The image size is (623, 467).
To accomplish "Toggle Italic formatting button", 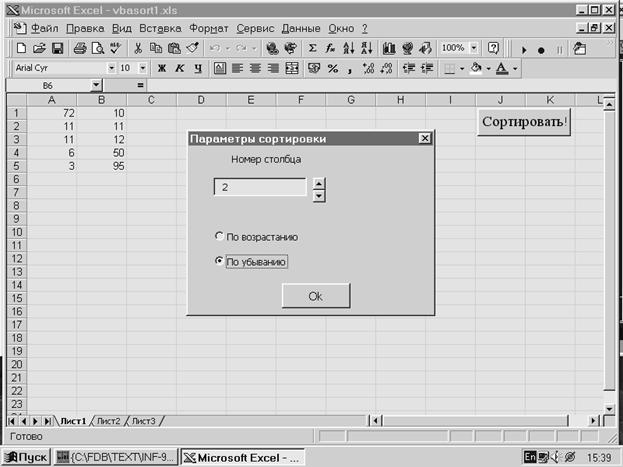I will click(x=179, y=68).
